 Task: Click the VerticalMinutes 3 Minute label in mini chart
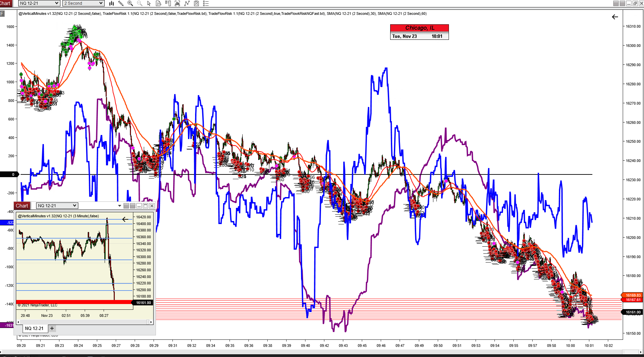pos(58,216)
